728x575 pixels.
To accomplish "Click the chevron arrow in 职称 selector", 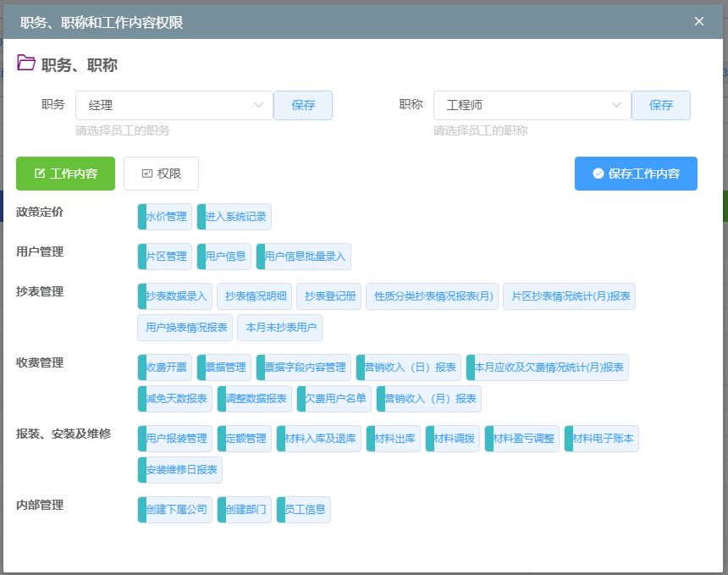I will point(616,106).
